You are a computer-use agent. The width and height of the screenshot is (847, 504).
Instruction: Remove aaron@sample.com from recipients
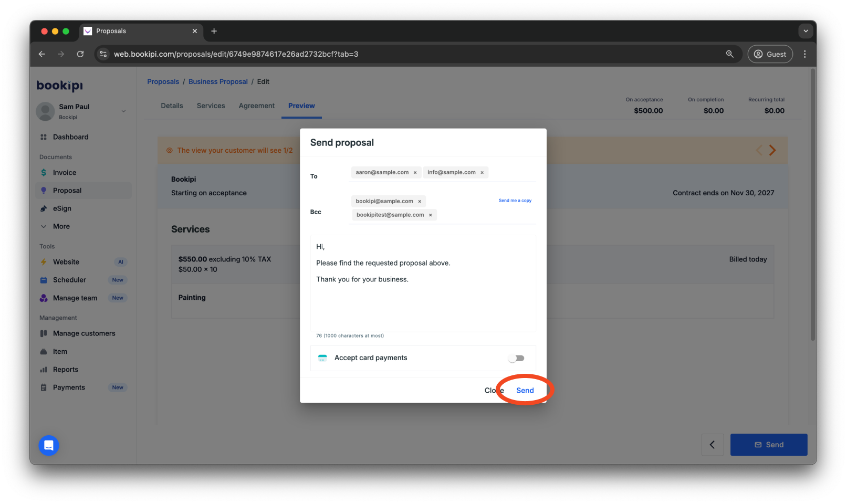pos(415,172)
